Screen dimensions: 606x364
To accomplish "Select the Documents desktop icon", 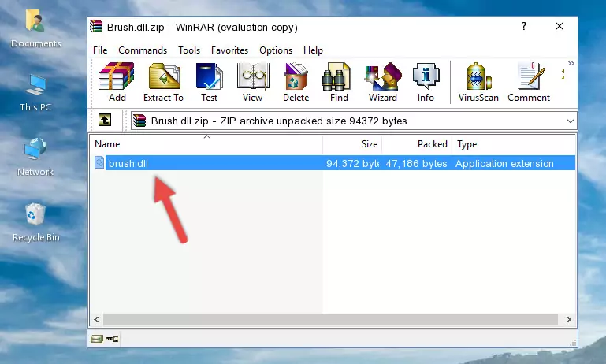I will point(35,29).
